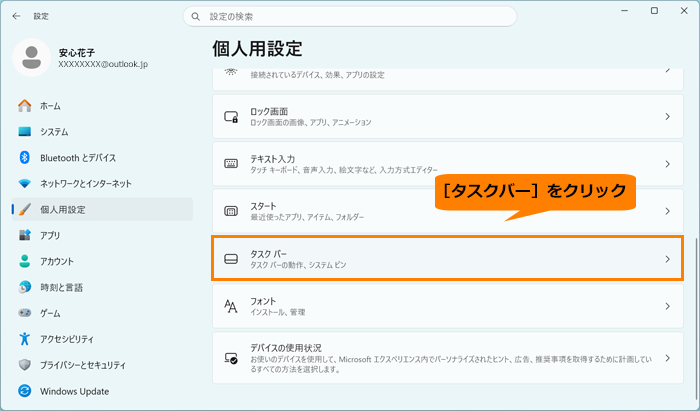The height and width of the screenshot is (411, 700).
Task: Open プライバシーとセキュリティ settings
Action: point(102,365)
